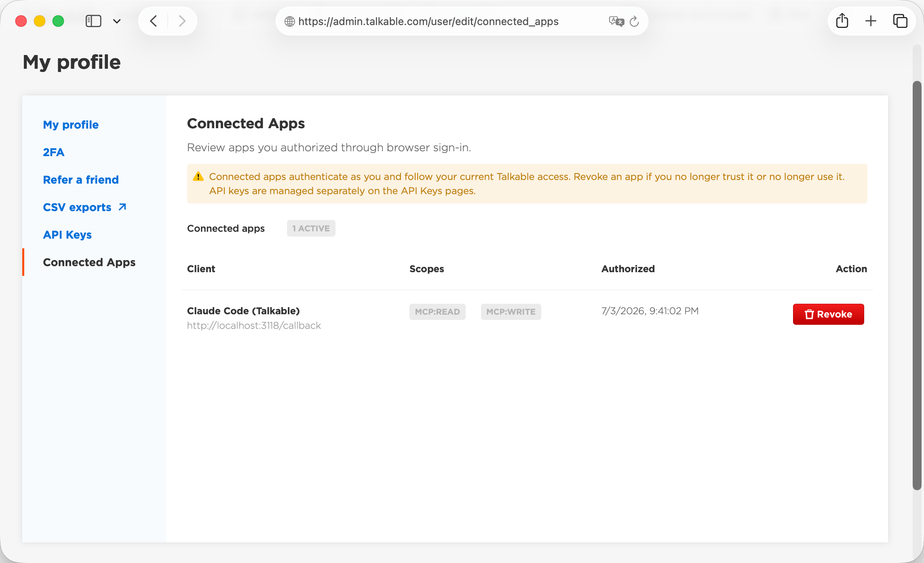Screen dimensions: 924x563
Task: Show the tab overview
Action: pos(900,21)
